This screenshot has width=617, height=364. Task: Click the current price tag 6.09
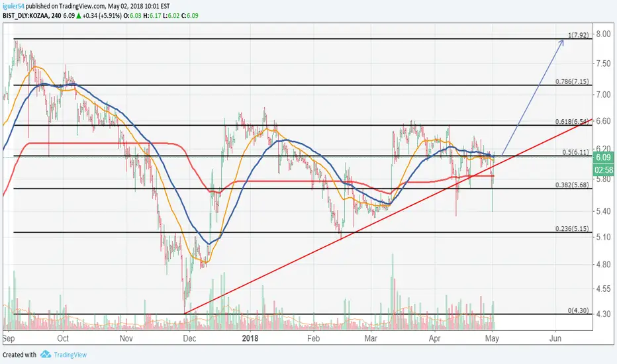[x=603, y=158]
